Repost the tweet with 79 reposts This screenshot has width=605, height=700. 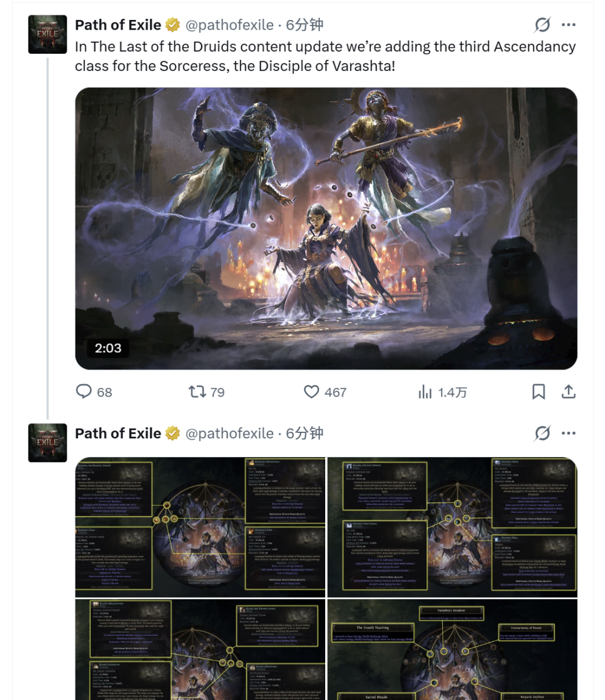point(197,392)
